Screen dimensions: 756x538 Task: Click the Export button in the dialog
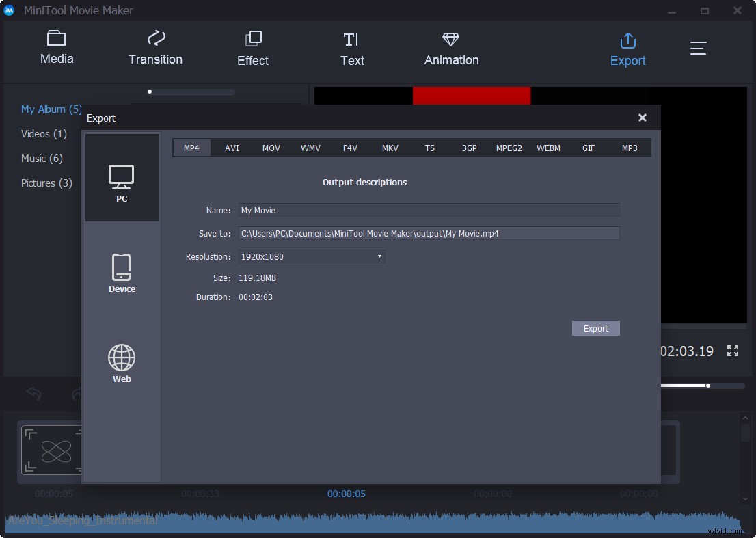595,328
